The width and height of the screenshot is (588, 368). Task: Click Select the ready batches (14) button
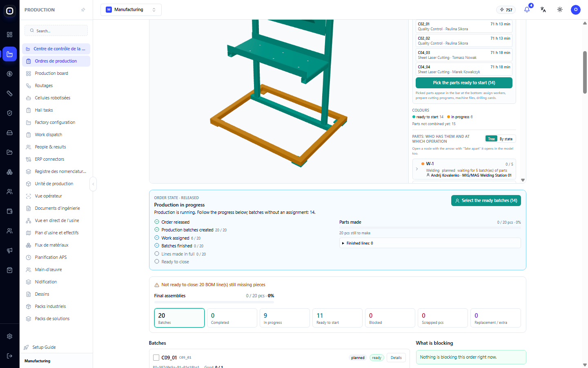(x=486, y=200)
